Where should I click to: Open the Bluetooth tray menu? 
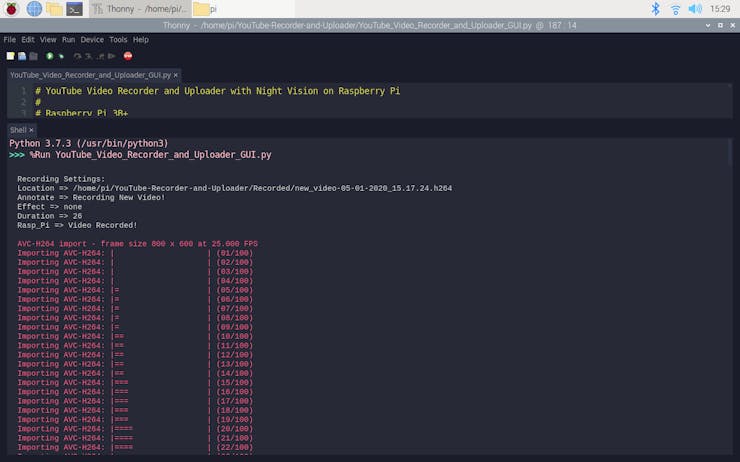(656, 8)
